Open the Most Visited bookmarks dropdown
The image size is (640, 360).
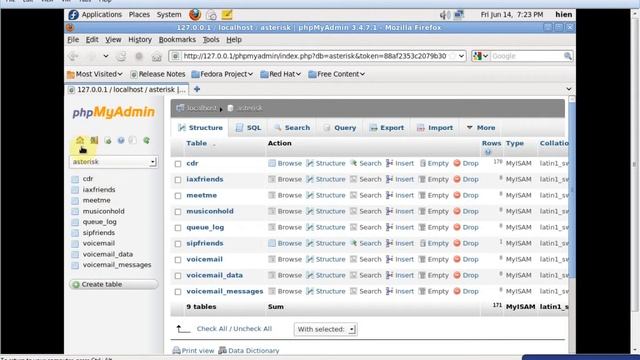coord(95,74)
